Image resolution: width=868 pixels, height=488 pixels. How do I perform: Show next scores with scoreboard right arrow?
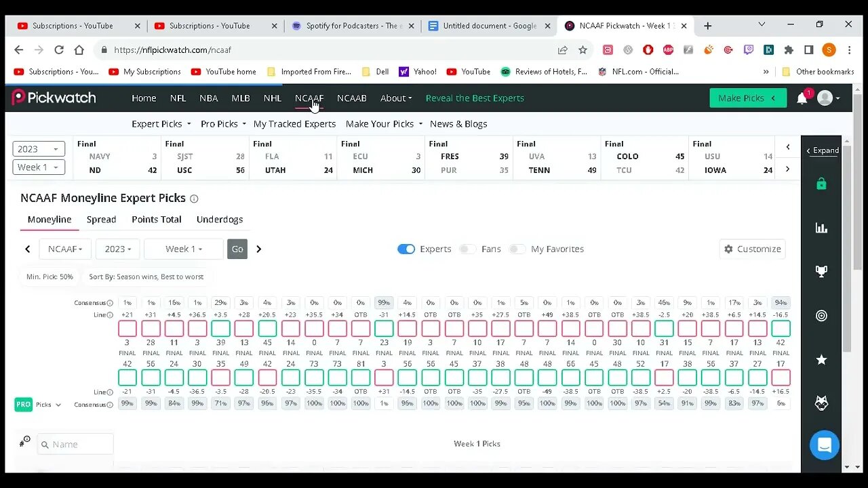(x=787, y=169)
